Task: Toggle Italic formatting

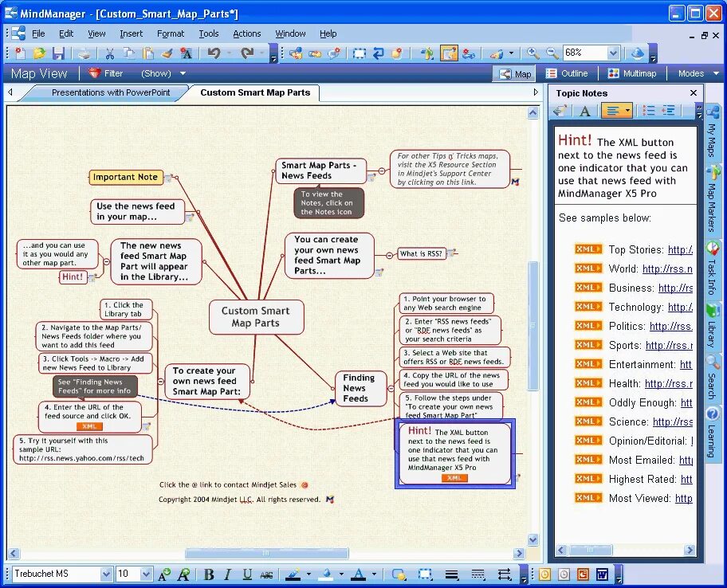Action: (x=228, y=574)
